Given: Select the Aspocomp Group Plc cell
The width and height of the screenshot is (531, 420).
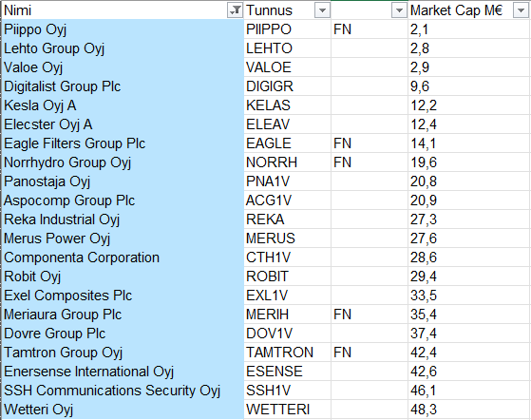Looking at the screenshot, I should click(x=123, y=200).
